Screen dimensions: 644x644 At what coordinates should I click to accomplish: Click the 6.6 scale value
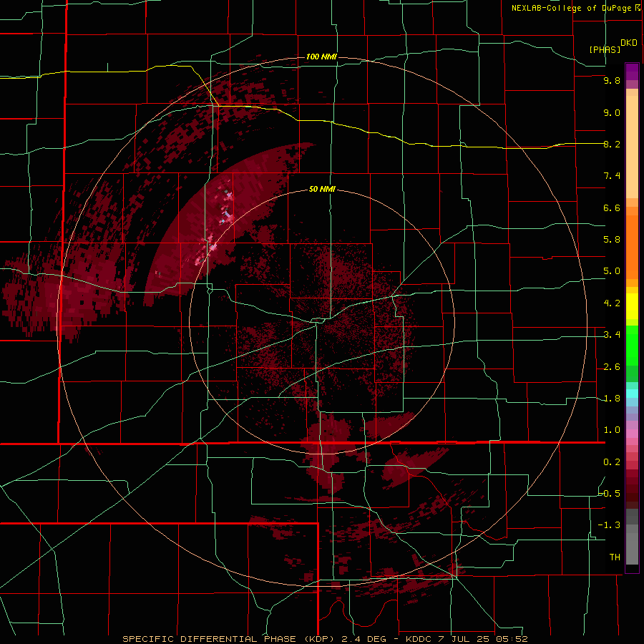tap(612, 208)
